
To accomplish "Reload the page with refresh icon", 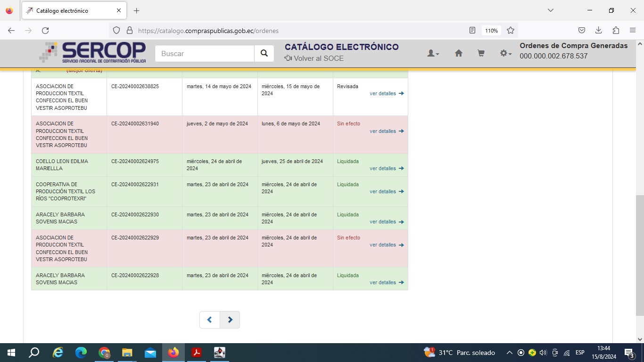I will coord(45,31).
